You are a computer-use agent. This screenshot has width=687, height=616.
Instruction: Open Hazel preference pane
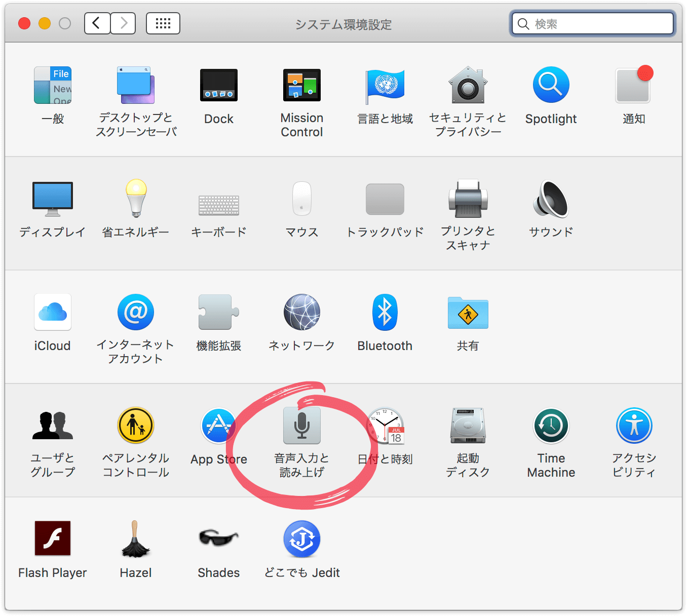tap(136, 538)
